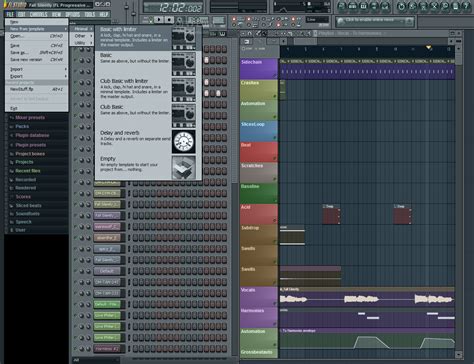Mute the Bassline playlist track
Screen dimensions: 474x364
(x=275, y=200)
